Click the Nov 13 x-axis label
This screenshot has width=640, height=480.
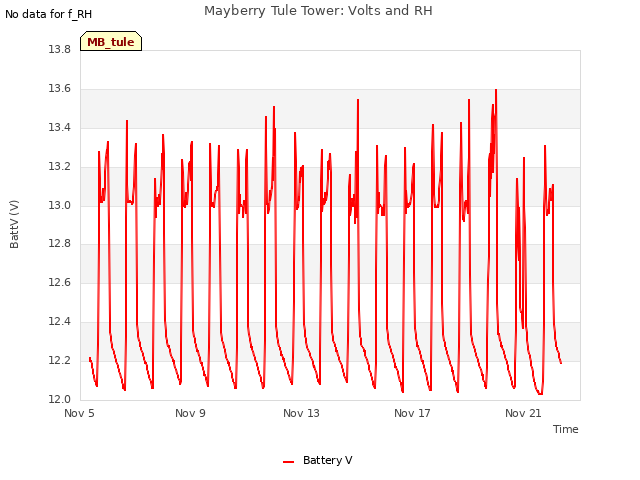click(x=301, y=413)
